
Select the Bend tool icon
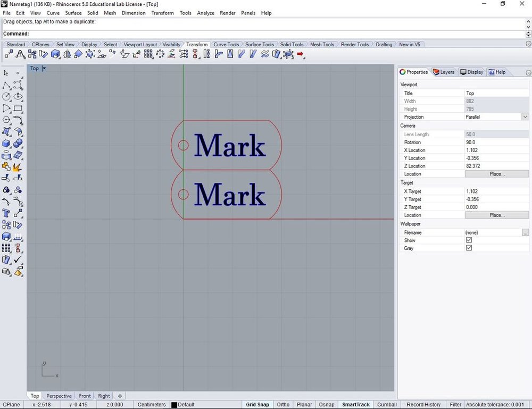[x=219, y=54]
